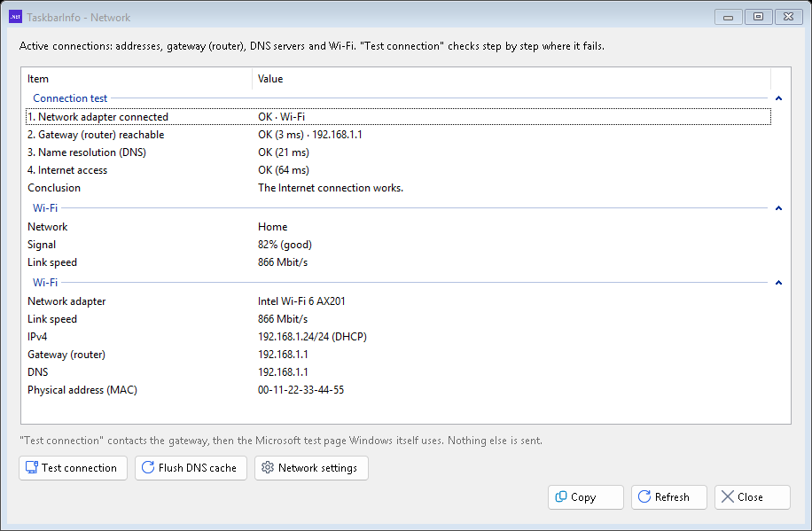Select row '4. Internet access'
812x531 pixels.
398,170
